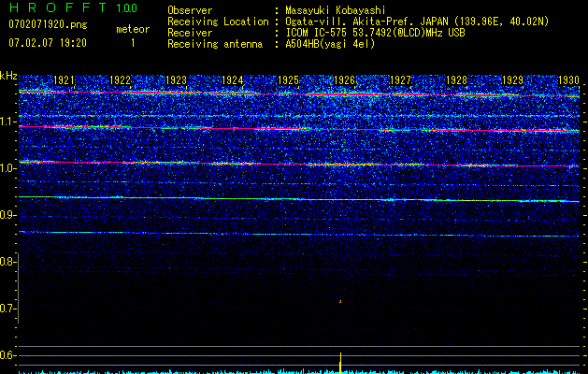
Task: Click the 1926 time marker
Action: [345, 80]
